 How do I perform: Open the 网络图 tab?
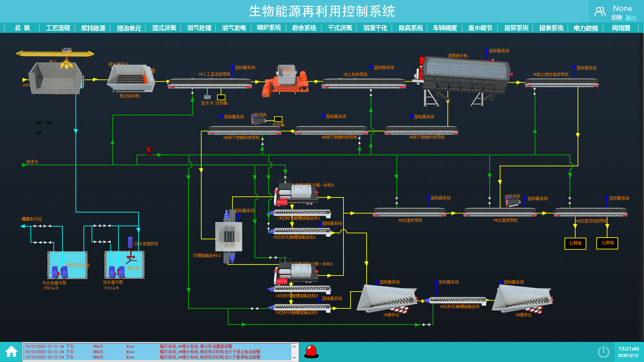[621, 28]
